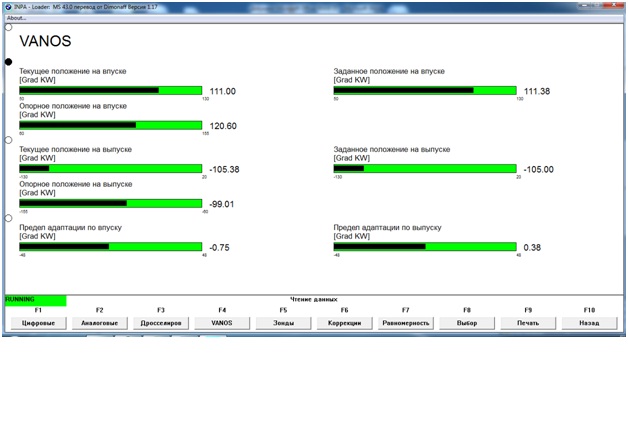Click the Текущее положение на выпуске bar

pos(111,169)
